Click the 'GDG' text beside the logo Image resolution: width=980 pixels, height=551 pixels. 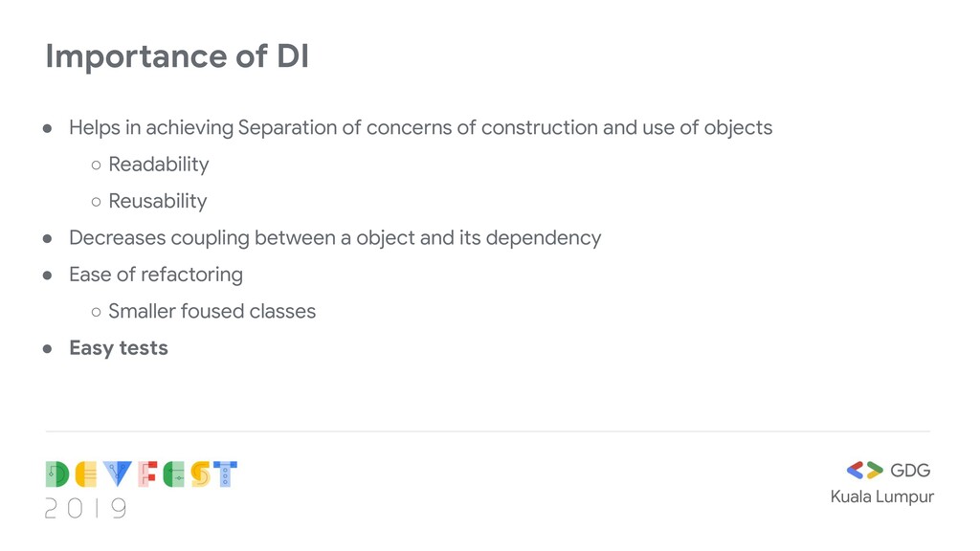point(910,471)
